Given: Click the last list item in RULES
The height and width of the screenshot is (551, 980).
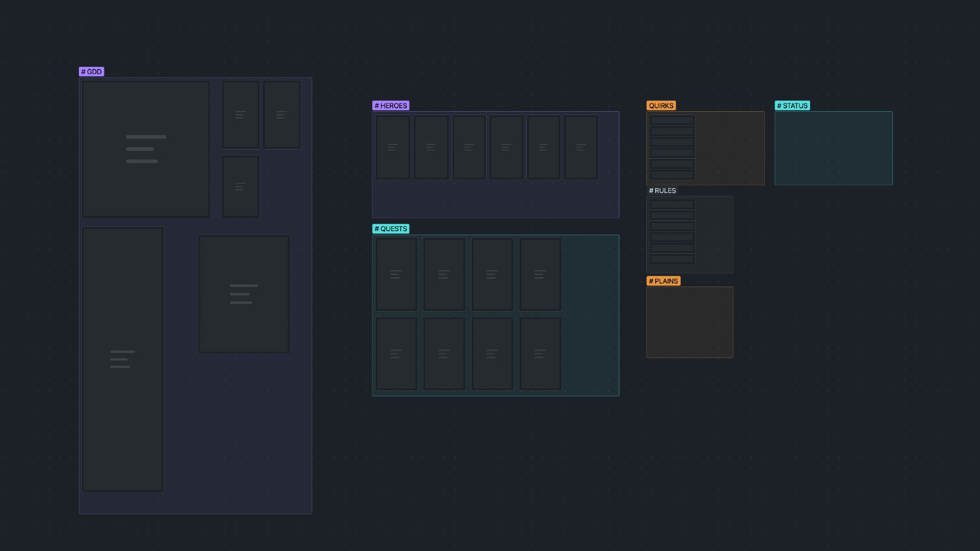Looking at the screenshot, I should pyautogui.click(x=672, y=259).
